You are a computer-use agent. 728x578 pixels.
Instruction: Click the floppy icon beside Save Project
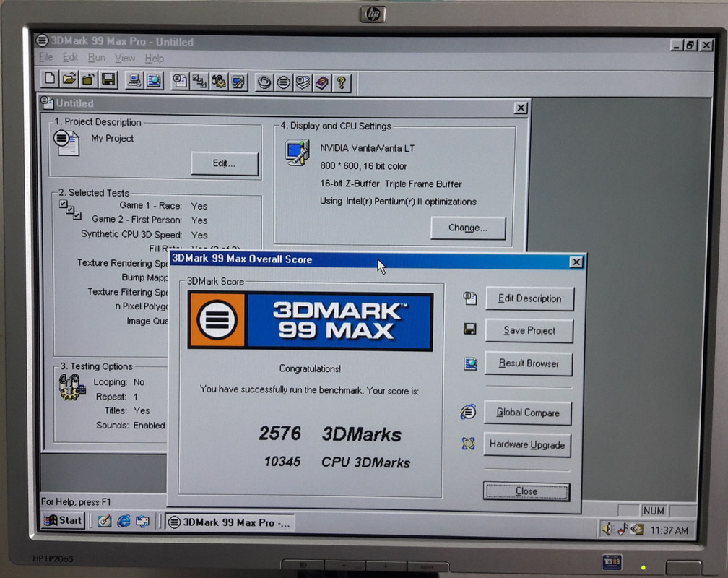coord(470,329)
